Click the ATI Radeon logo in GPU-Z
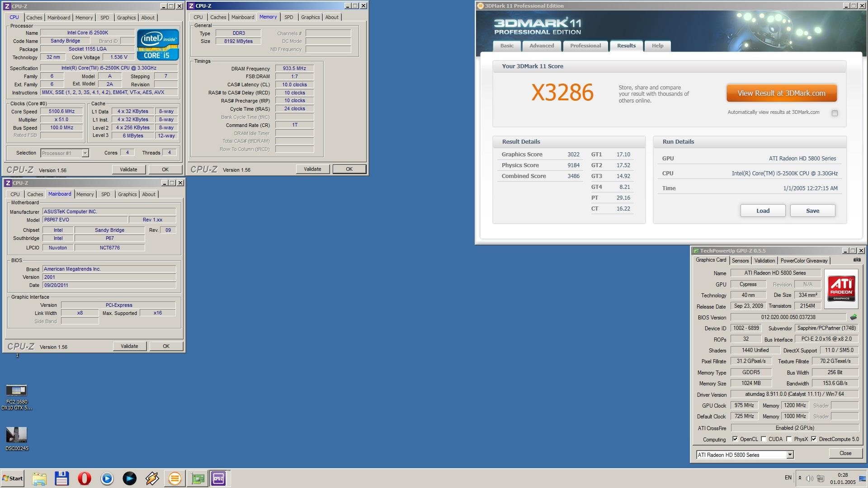Screen dimensions: 868x488 click(x=841, y=289)
